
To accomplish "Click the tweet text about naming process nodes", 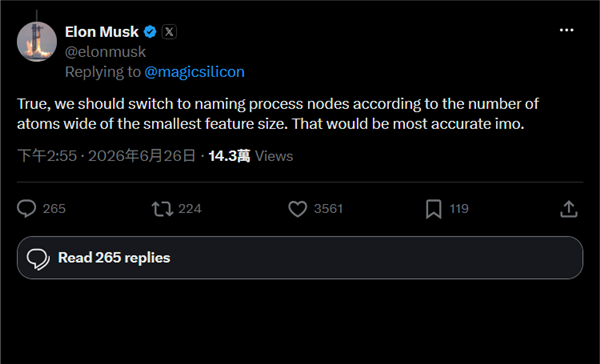I will (x=278, y=114).
